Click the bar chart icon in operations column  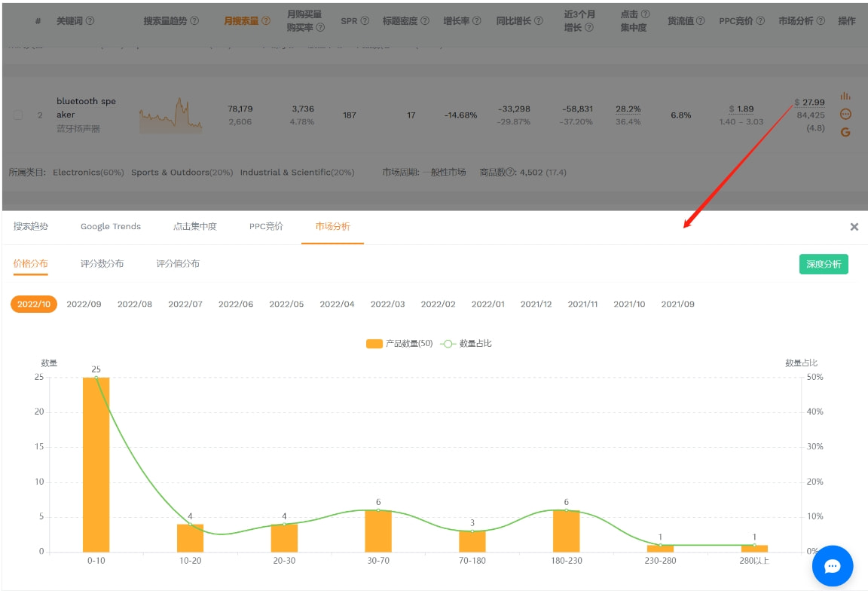tap(845, 96)
